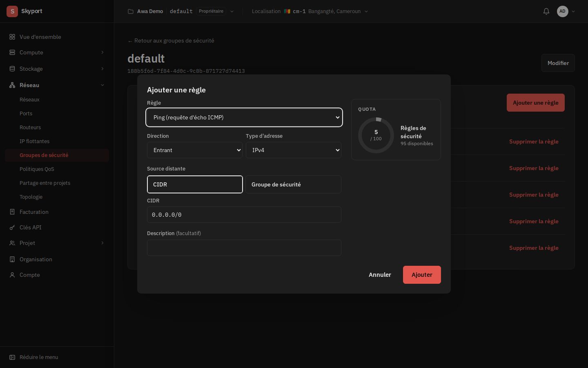This screenshot has height=368, width=588.
Task: Click the Skyport logo icon
Action: [12, 11]
